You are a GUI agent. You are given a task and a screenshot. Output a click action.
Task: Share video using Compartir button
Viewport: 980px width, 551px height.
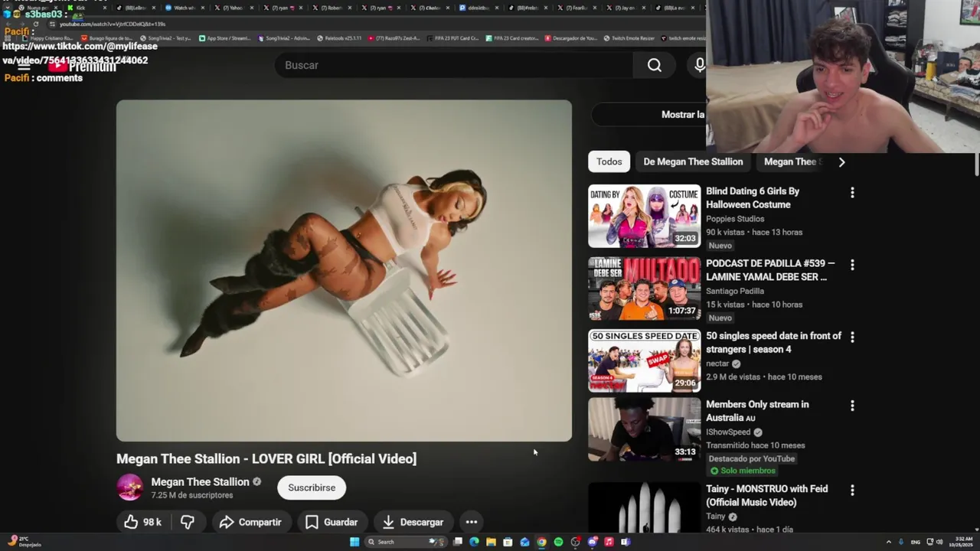[250, 522]
